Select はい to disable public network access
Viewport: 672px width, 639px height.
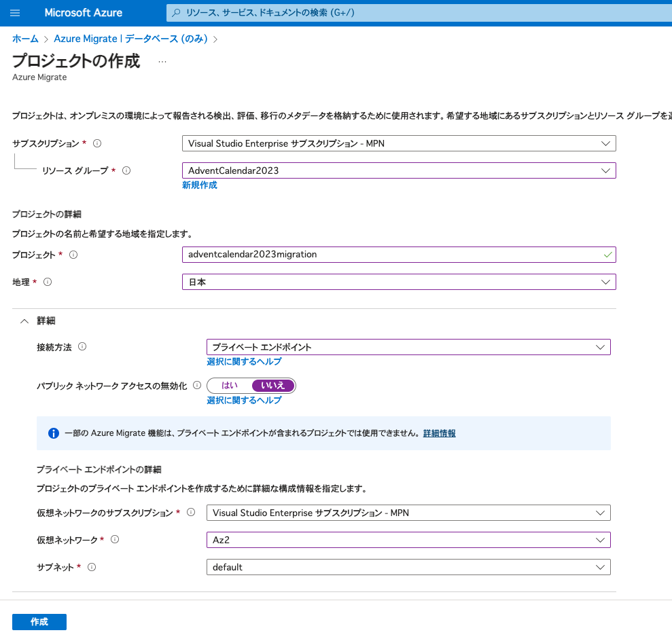click(x=229, y=385)
